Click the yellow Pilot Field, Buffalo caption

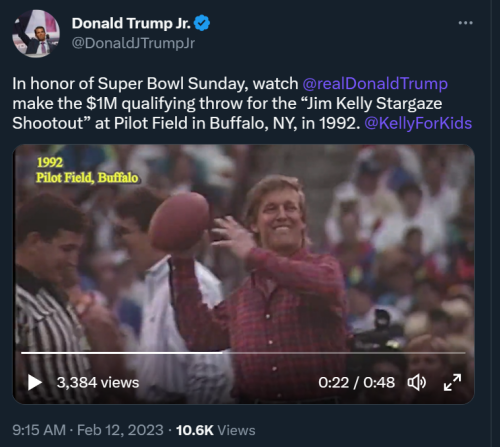click(87, 178)
